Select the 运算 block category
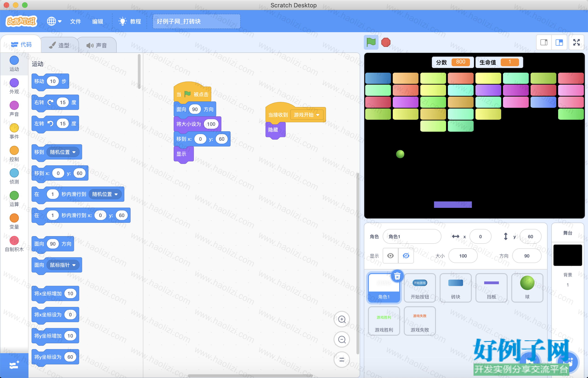Screen dimensions: 588x378 (14, 199)
